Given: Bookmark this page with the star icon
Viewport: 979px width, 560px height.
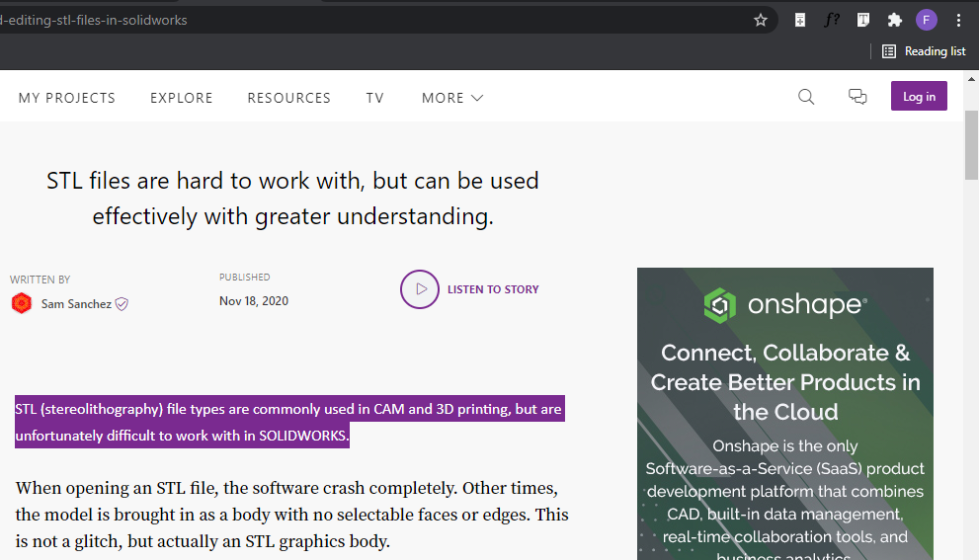Looking at the screenshot, I should (x=761, y=20).
